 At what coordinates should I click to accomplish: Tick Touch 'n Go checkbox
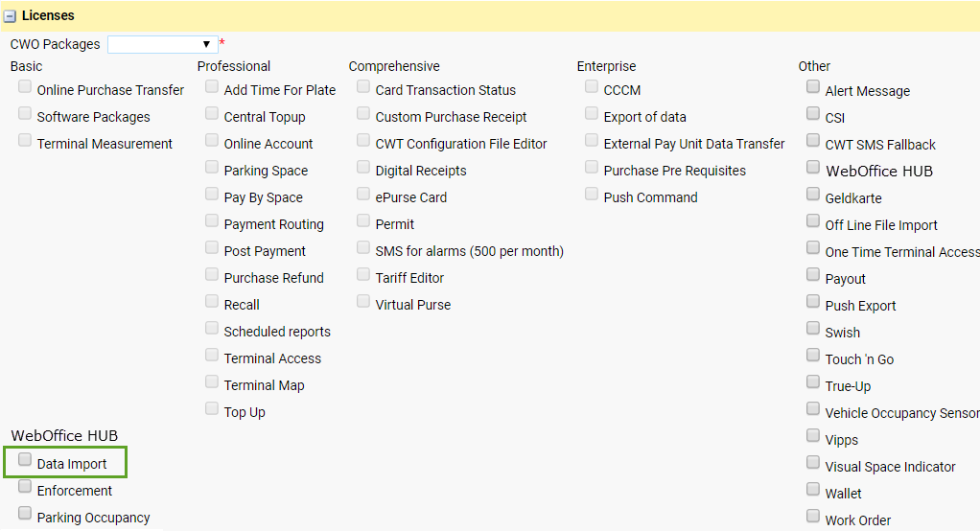pyautogui.click(x=812, y=355)
